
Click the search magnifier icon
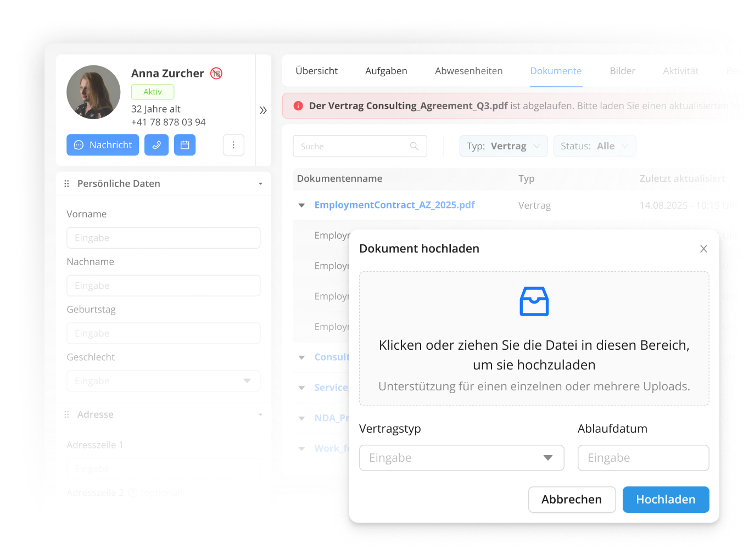click(414, 146)
